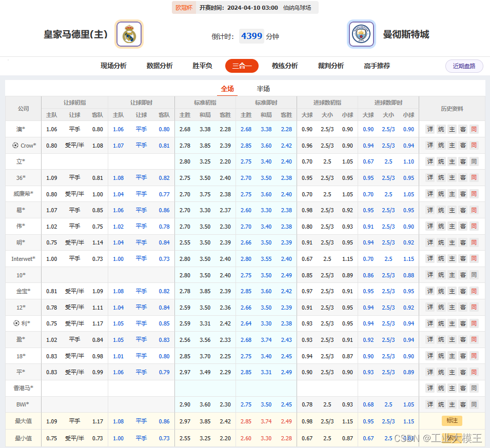Click BWi* live over odds 0.68
The height and width of the screenshot is (448, 490).
point(368,404)
